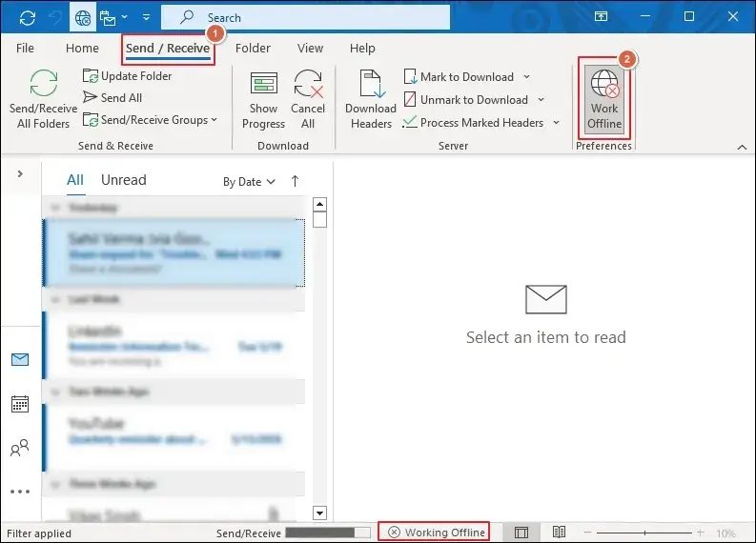Open the Mail navigation icon

pyautogui.click(x=20, y=359)
